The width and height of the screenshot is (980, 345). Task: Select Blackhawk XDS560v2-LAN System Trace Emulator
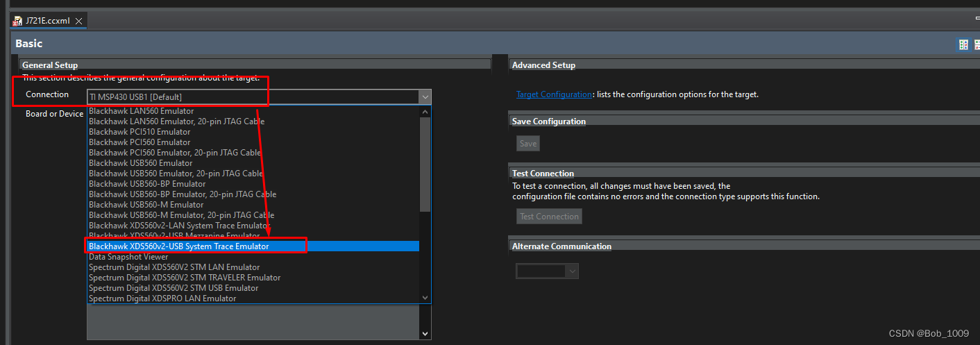(253, 226)
